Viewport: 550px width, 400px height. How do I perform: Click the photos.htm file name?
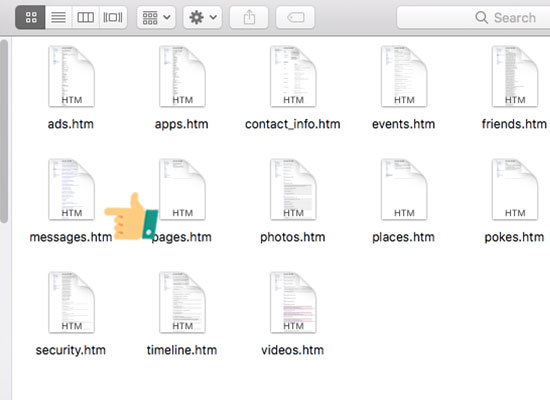pos(293,238)
